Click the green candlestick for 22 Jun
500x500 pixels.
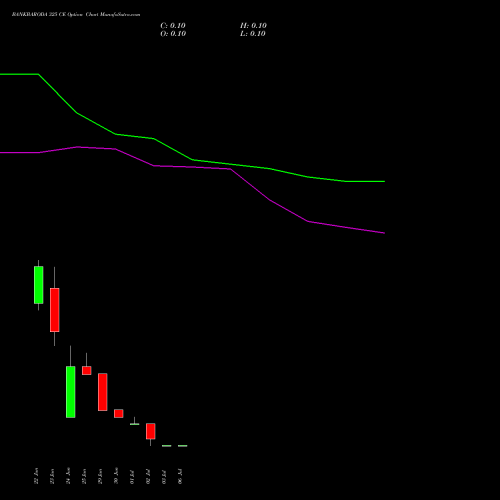pos(39,285)
